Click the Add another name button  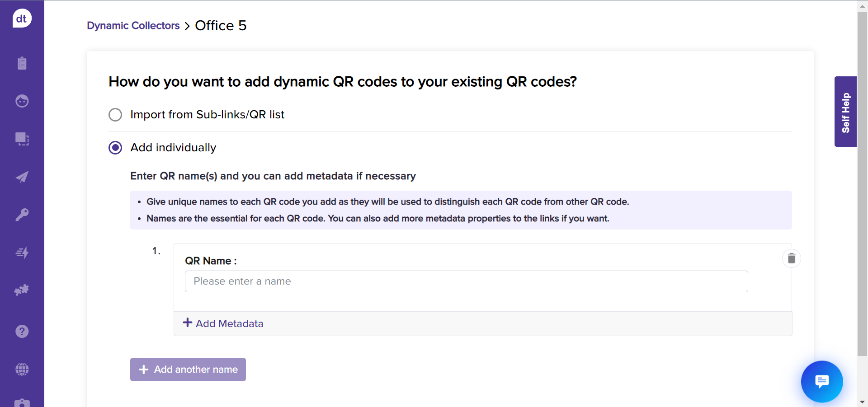[x=188, y=370]
